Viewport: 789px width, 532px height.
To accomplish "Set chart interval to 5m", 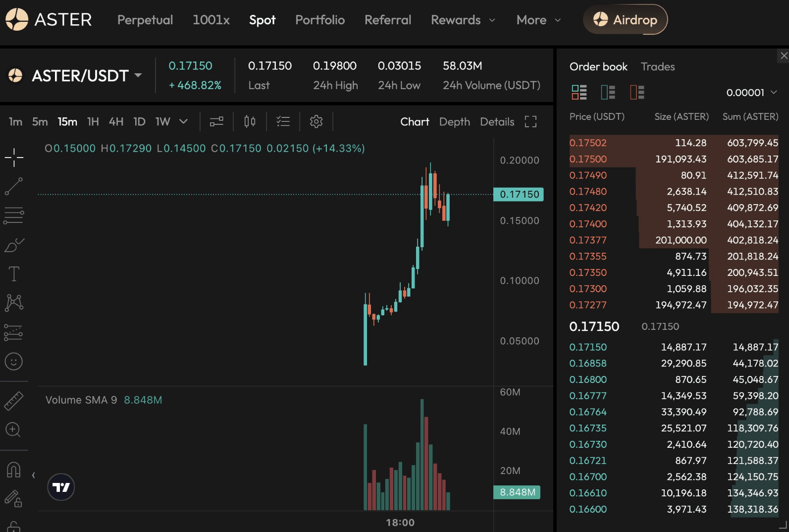I will click(x=40, y=122).
